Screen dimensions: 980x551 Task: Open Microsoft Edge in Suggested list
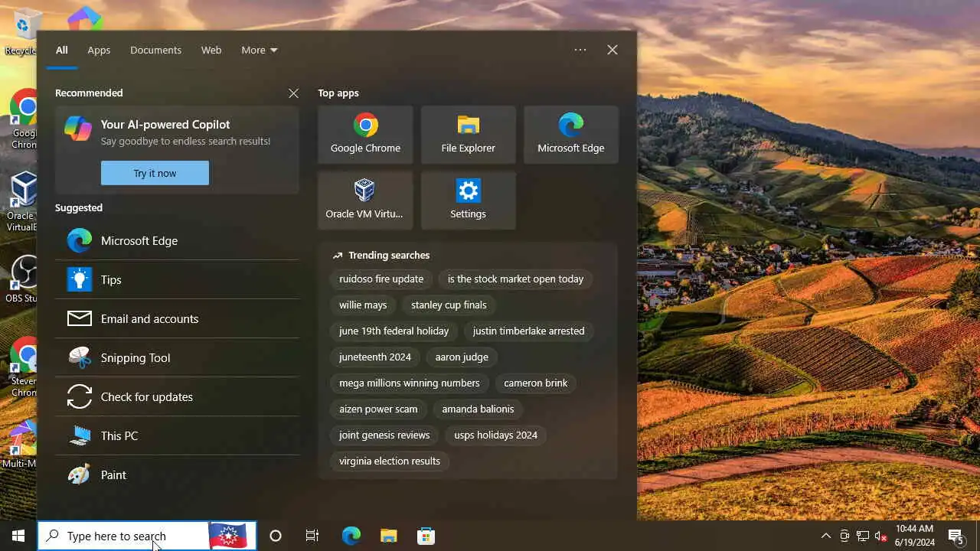[x=177, y=240]
